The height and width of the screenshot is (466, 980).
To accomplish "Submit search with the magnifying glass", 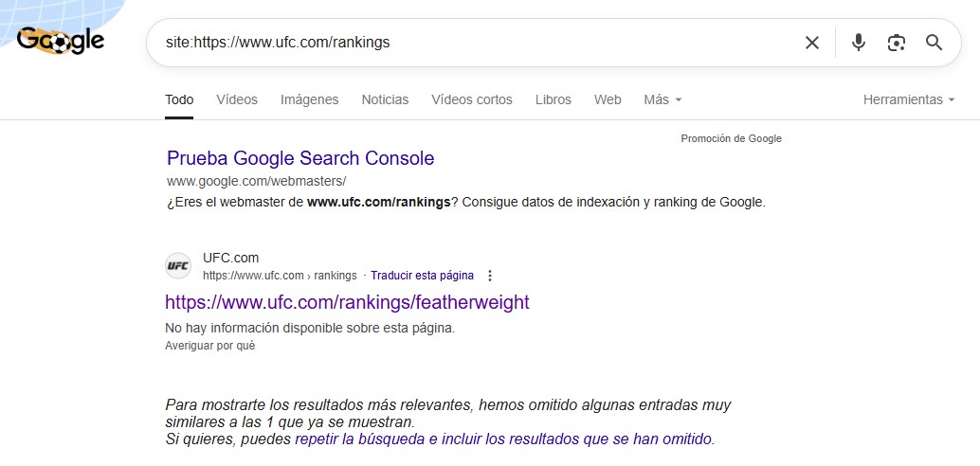I will pyautogui.click(x=935, y=43).
